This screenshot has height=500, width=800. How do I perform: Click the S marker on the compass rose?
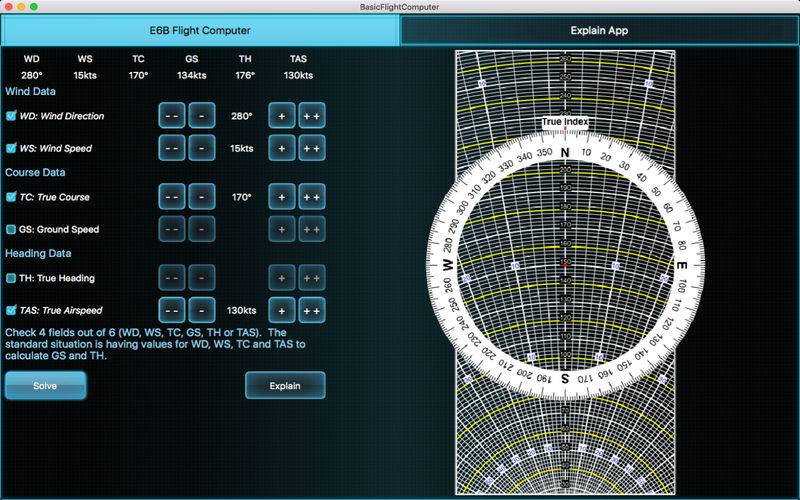(565, 379)
